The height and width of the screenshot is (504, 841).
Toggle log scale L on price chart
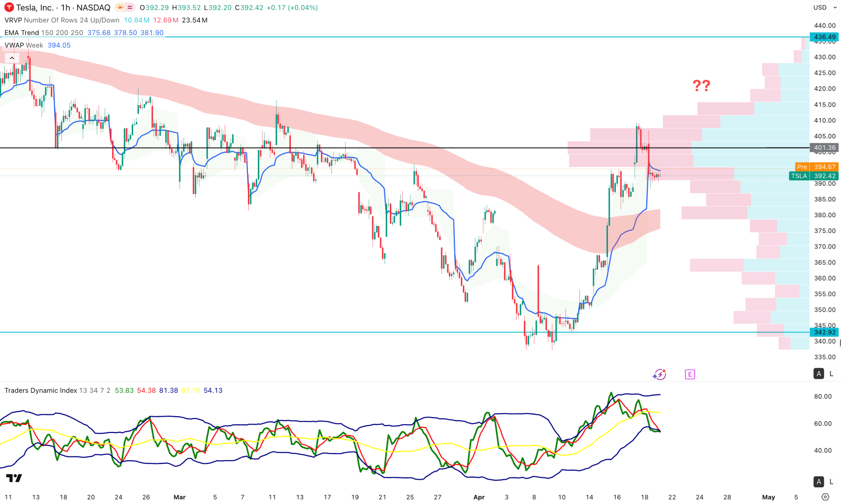831,374
